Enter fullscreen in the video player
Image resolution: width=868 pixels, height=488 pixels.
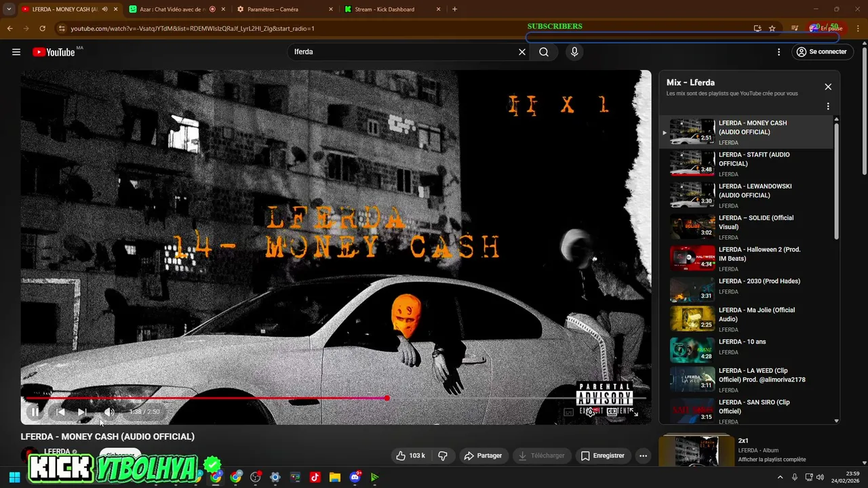(633, 411)
